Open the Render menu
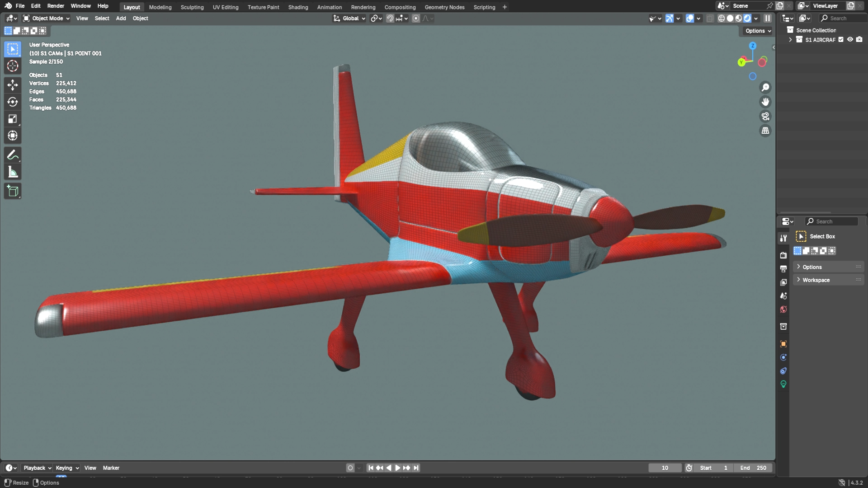The width and height of the screenshot is (868, 488). click(56, 6)
